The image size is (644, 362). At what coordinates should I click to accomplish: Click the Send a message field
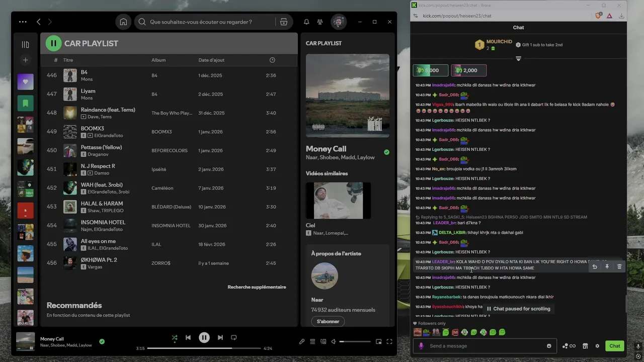(485, 346)
